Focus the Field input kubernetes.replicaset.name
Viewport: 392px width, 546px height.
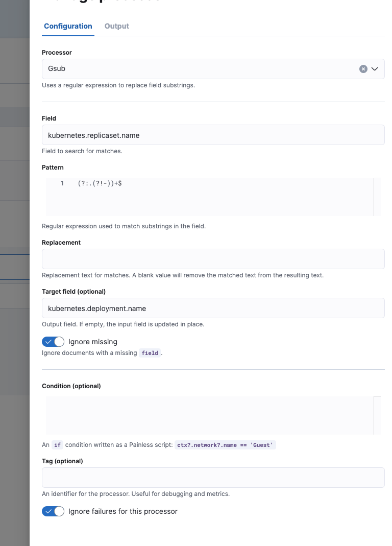coord(213,135)
